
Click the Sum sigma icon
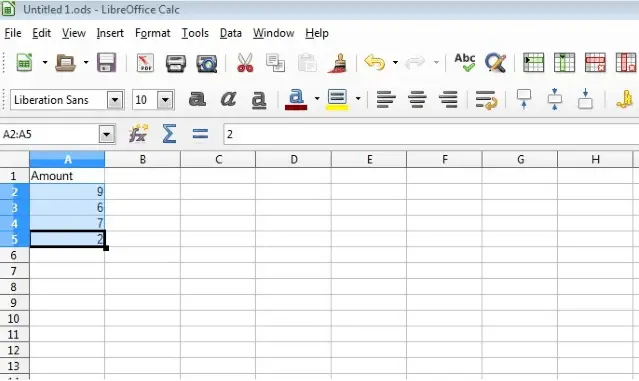[169, 134]
